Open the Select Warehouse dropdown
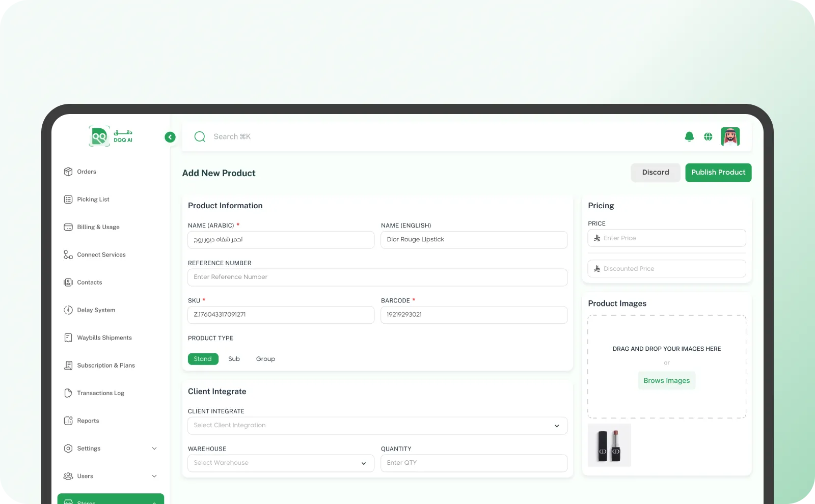Image resolution: width=815 pixels, height=504 pixels. click(x=281, y=463)
